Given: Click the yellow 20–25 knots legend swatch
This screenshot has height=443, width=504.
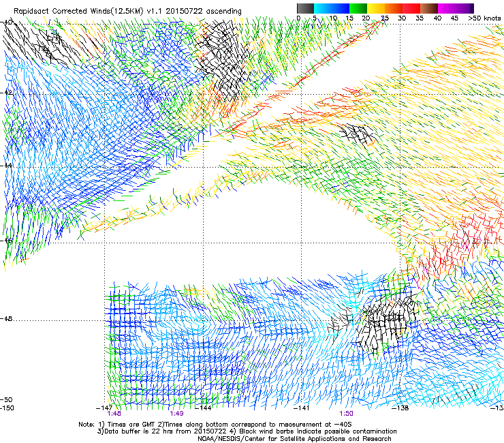Looking at the screenshot, I should 376,8.
